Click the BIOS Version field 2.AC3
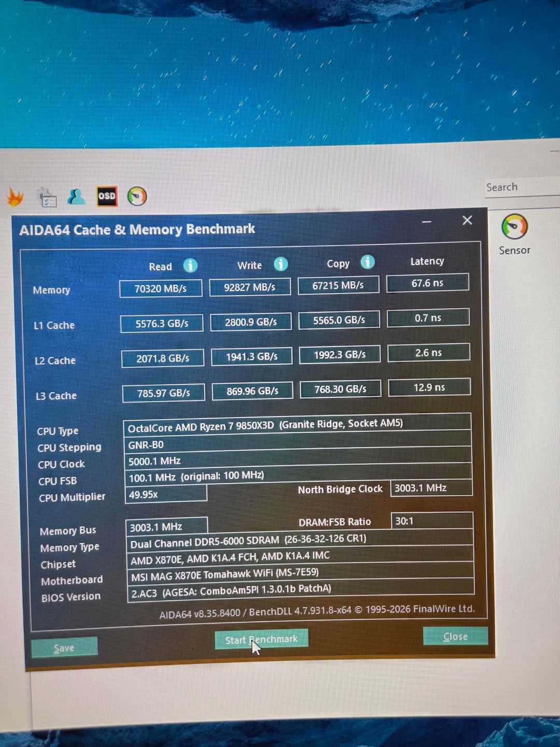Viewport: 560px width, 747px height. (301, 591)
